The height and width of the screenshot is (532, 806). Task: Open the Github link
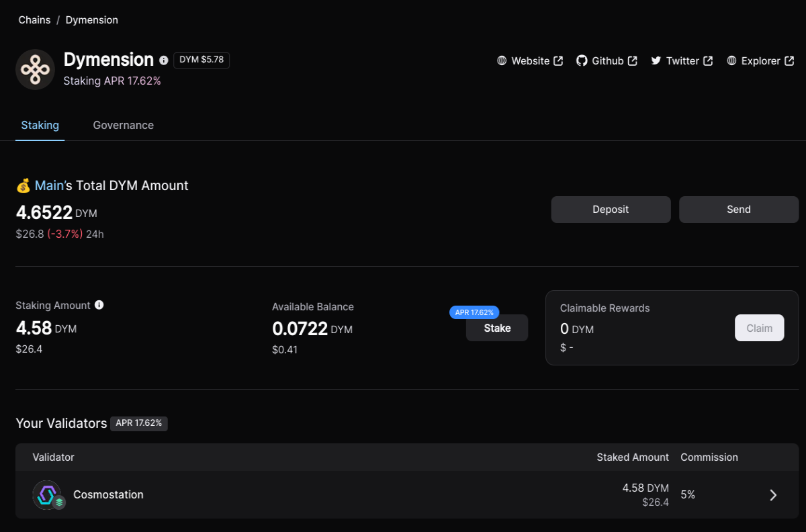click(x=607, y=60)
